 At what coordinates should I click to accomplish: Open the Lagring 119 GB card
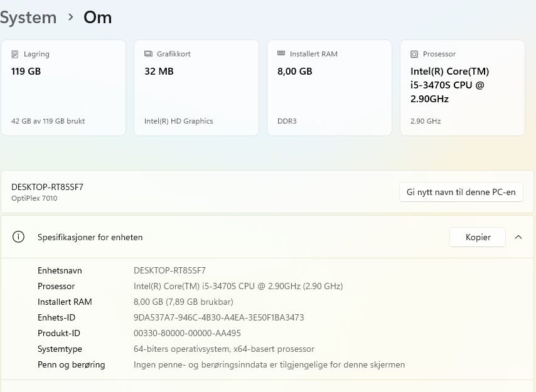(x=63, y=88)
